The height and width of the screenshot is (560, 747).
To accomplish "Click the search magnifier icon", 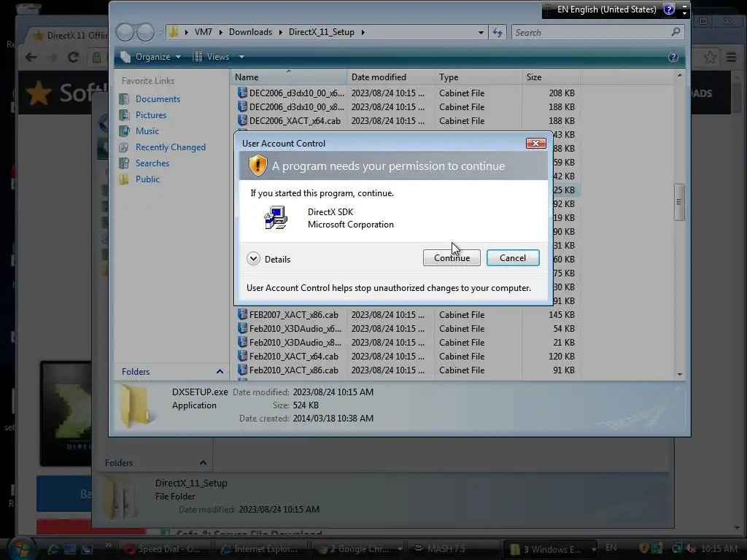I will pyautogui.click(x=676, y=32).
